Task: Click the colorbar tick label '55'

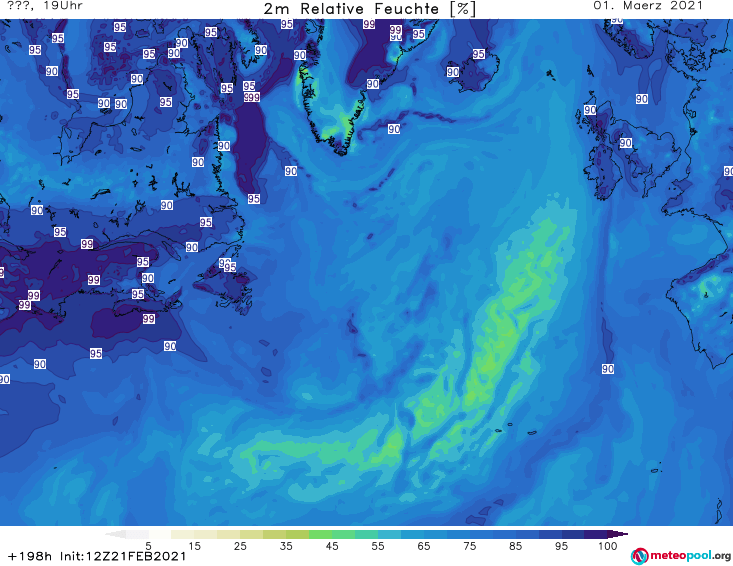Action: 377,546
